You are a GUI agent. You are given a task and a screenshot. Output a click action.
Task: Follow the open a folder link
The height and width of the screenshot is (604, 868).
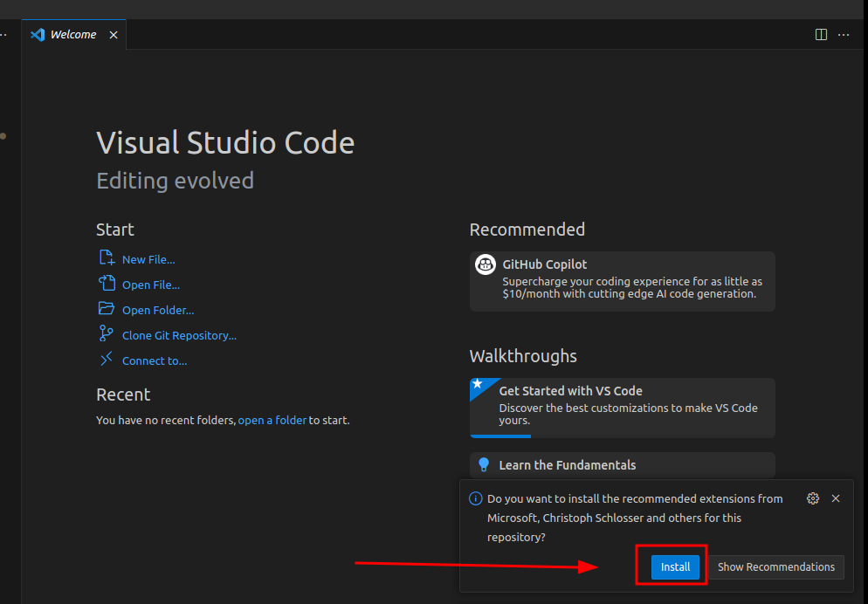point(272,420)
